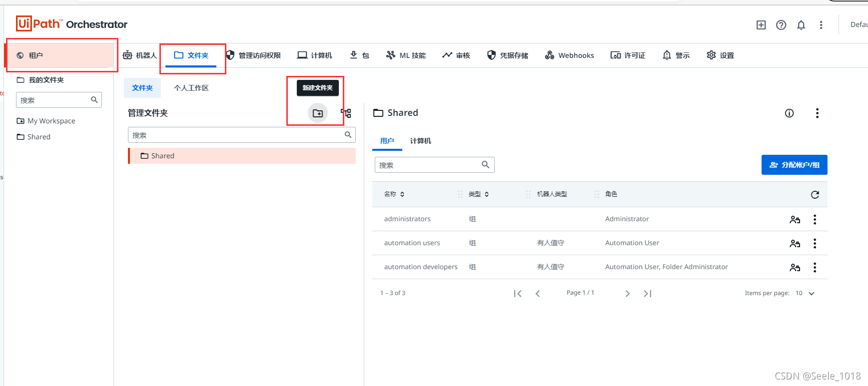Click the 管理文件夹 search field
868x386 pixels.
click(242, 135)
